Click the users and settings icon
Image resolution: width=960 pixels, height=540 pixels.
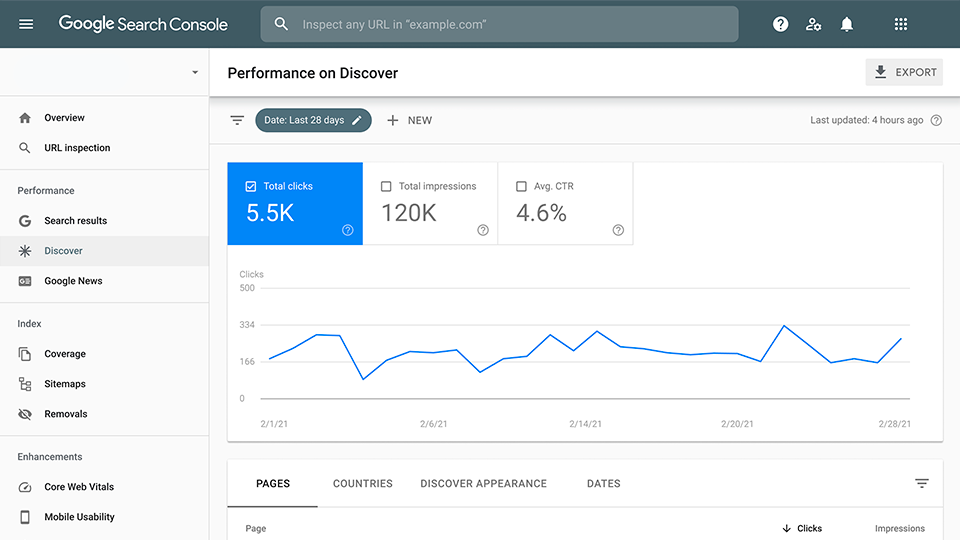tap(814, 24)
